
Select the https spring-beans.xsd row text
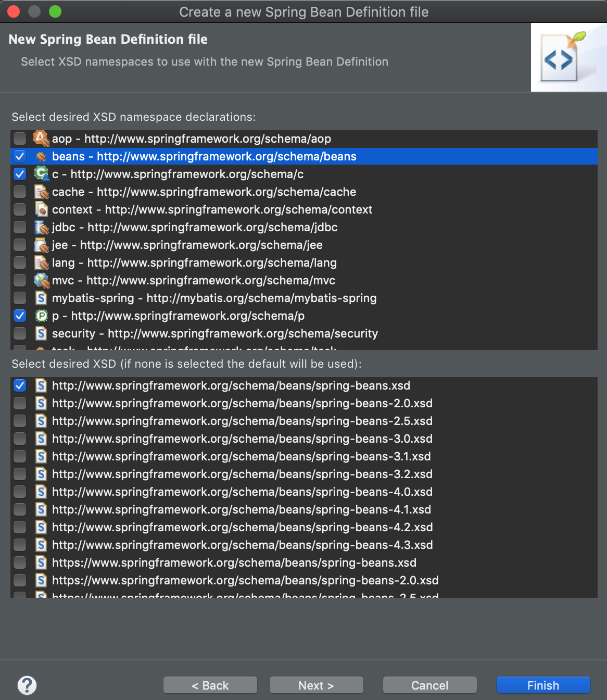pos(234,562)
